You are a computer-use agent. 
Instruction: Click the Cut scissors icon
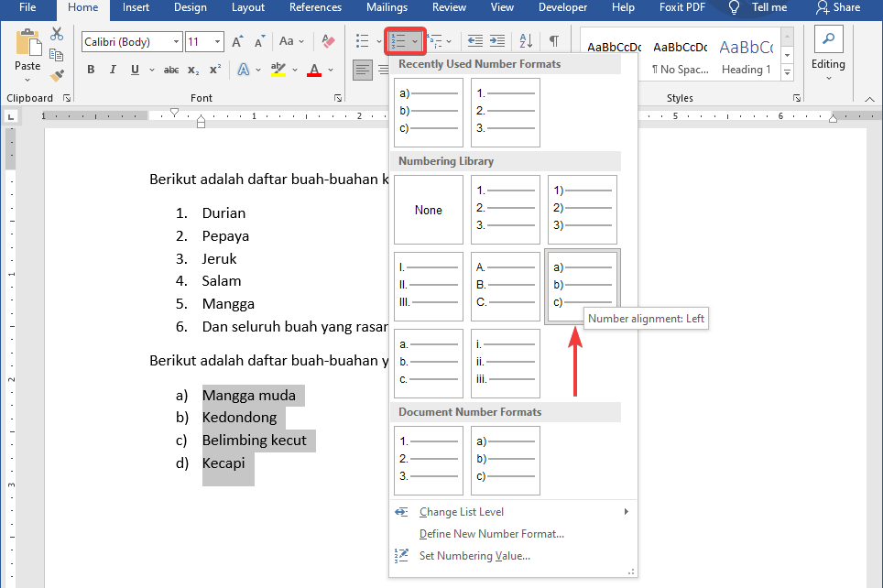pos(56,34)
